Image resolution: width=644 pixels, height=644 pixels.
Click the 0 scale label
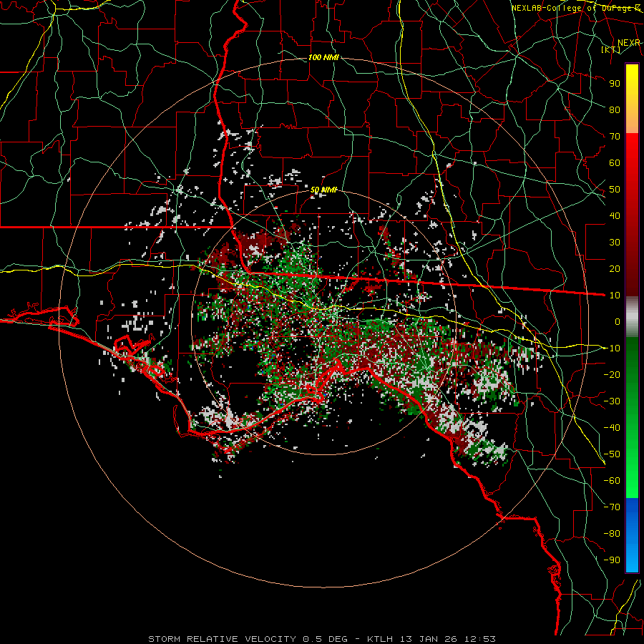tap(618, 321)
